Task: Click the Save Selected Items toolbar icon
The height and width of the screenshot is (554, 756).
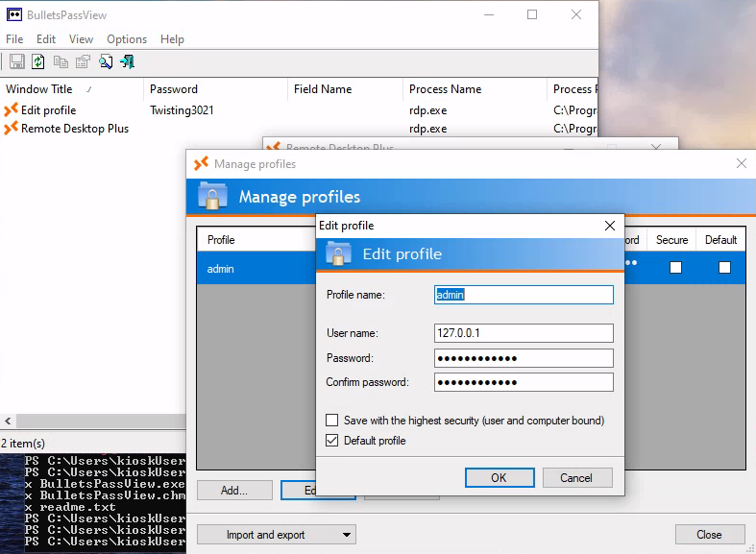Action: pos(17,61)
